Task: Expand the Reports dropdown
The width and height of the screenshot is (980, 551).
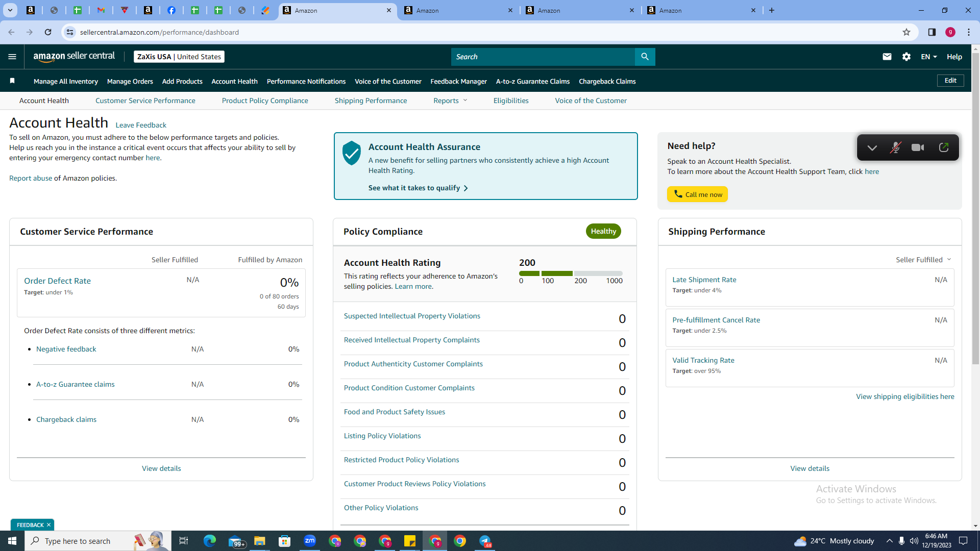Action: [x=450, y=101]
